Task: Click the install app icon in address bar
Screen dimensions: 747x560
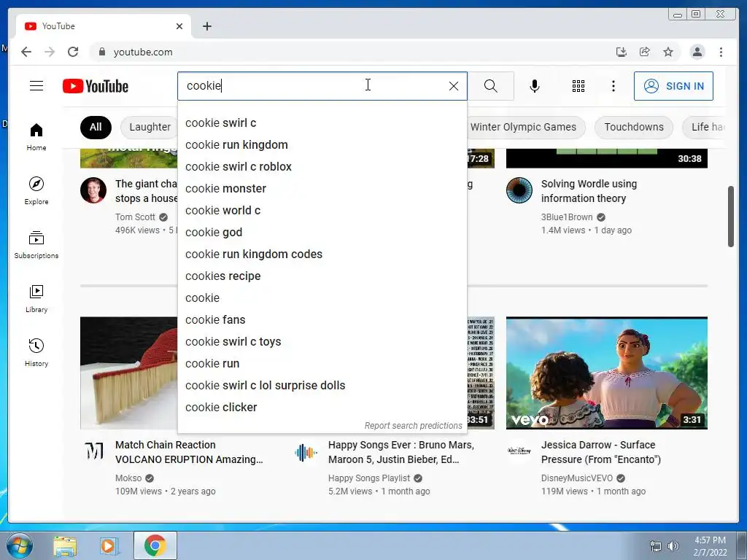Action: click(x=621, y=52)
